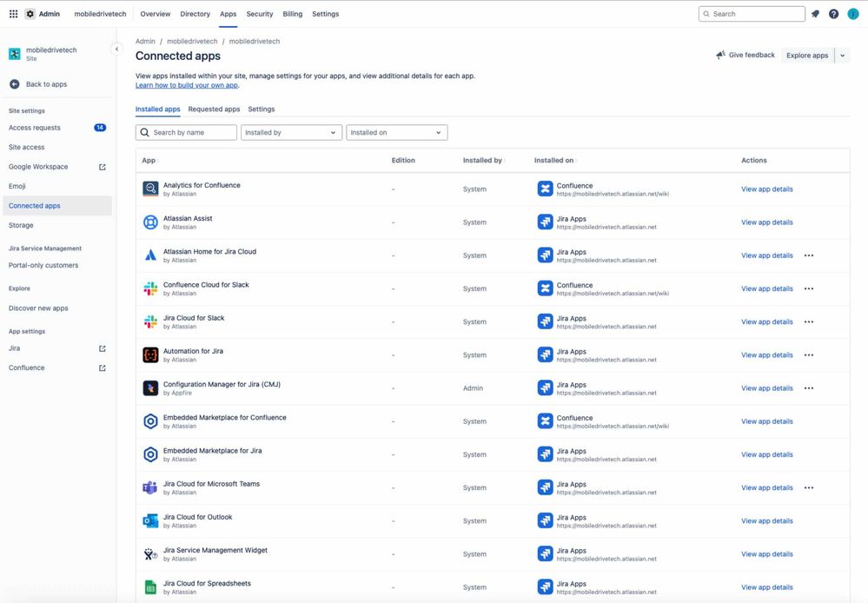View app details for Analytics for Confluence
Image resolution: width=868 pixels, height=603 pixels.
tap(766, 189)
